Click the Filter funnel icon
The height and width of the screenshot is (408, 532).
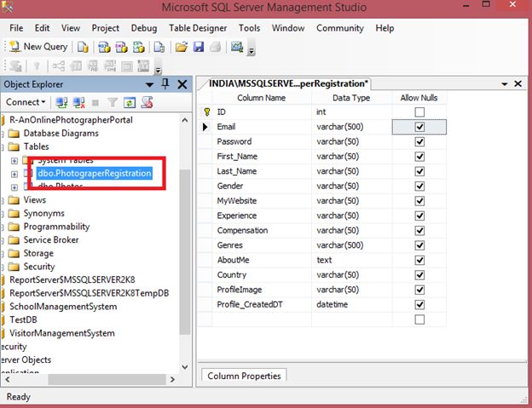click(x=113, y=102)
